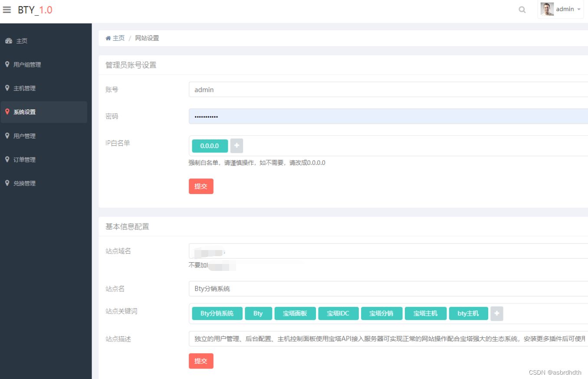The image size is (588, 379).
Task: Select 用户组管理 in the sidebar
Action: pos(27,64)
